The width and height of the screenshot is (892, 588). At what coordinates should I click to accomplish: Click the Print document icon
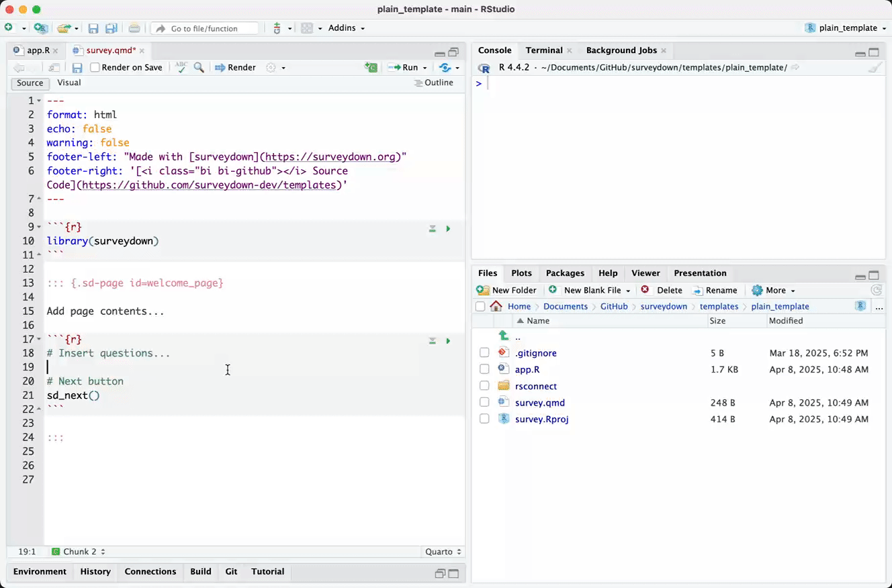click(x=134, y=28)
